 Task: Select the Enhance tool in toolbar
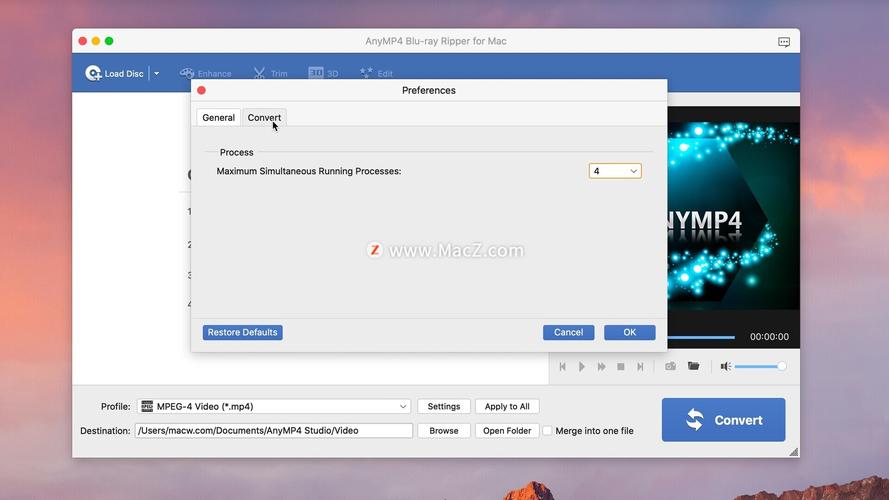tap(205, 73)
